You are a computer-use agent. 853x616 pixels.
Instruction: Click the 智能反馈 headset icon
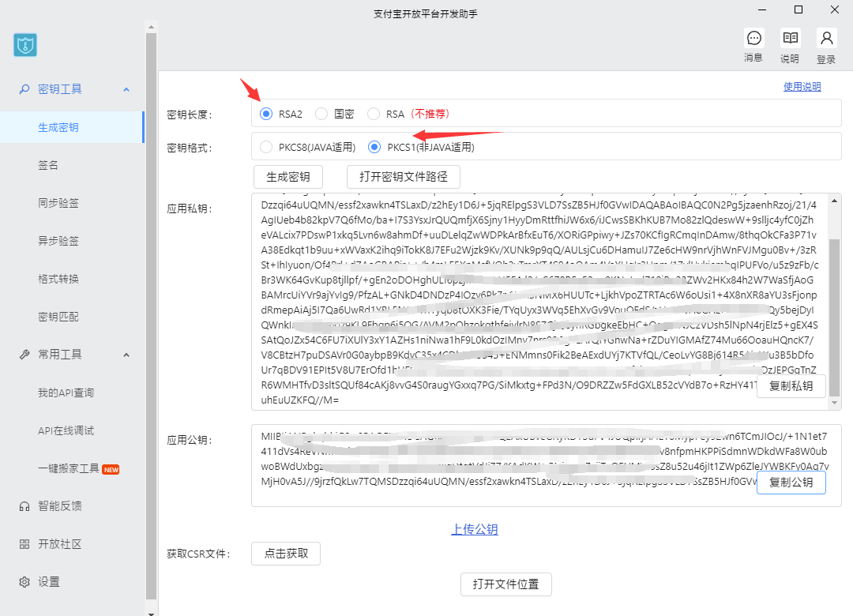pos(24,507)
